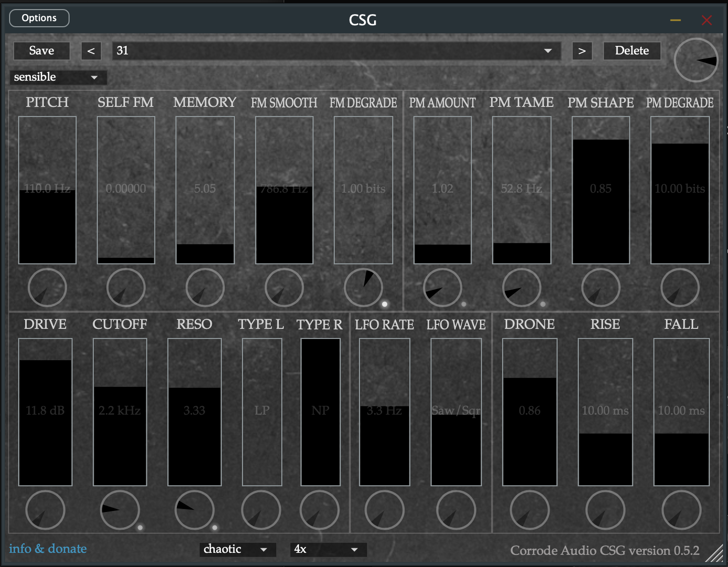The width and height of the screenshot is (728, 567).
Task: Toggle the small dot beside CUTOFF knob
Action: coord(140,528)
